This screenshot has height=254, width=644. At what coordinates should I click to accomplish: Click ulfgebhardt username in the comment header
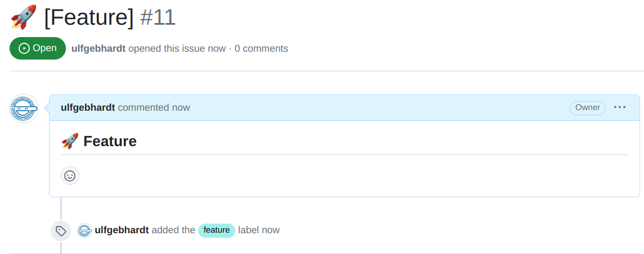click(x=88, y=107)
